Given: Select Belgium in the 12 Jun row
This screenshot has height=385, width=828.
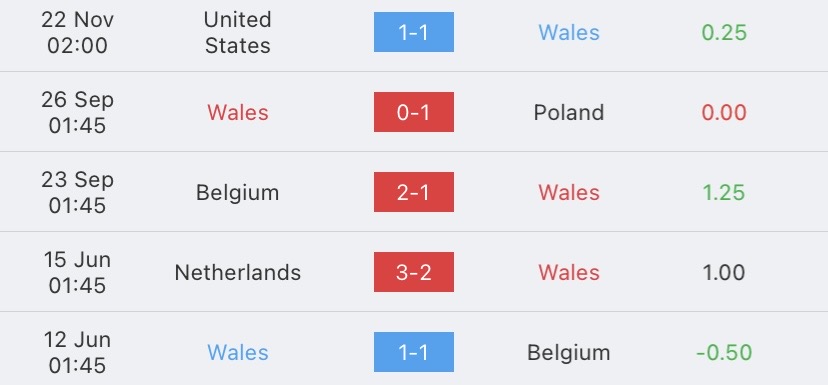Looking at the screenshot, I should pos(569,353).
